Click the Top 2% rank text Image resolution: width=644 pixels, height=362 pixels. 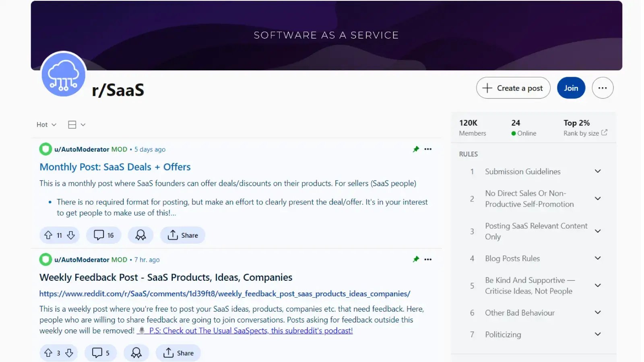[x=576, y=123]
